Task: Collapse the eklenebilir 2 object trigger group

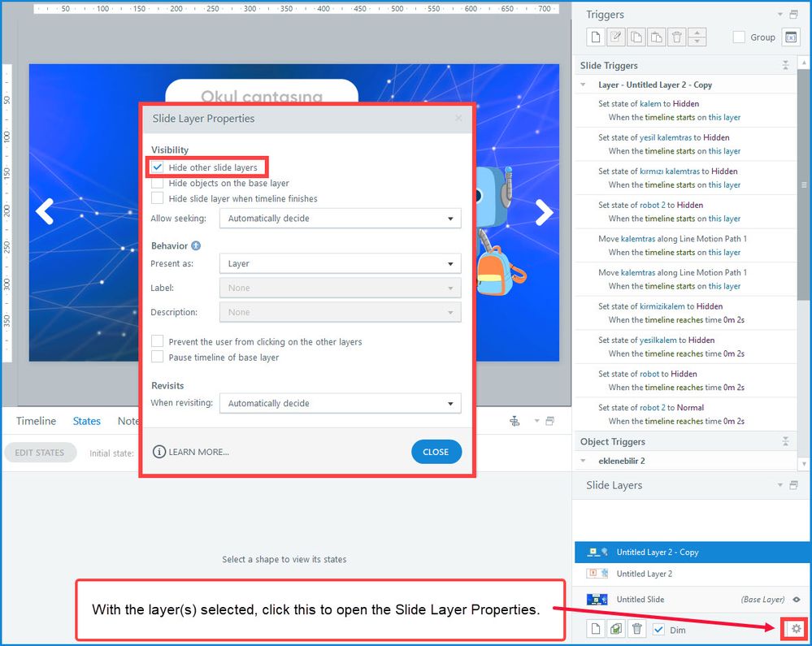Action: (583, 461)
